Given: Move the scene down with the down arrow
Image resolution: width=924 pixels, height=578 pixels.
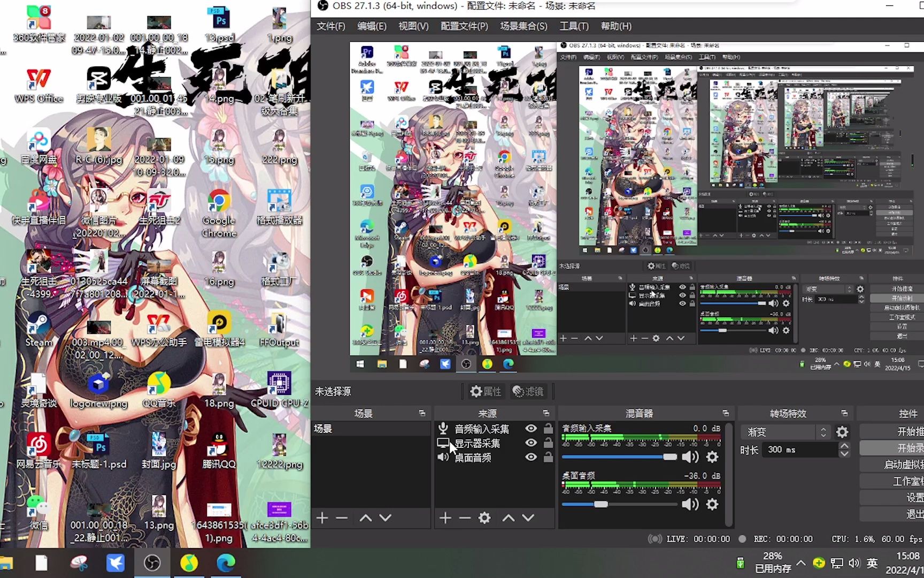Looking at the screenshot, I should (386, 518).
